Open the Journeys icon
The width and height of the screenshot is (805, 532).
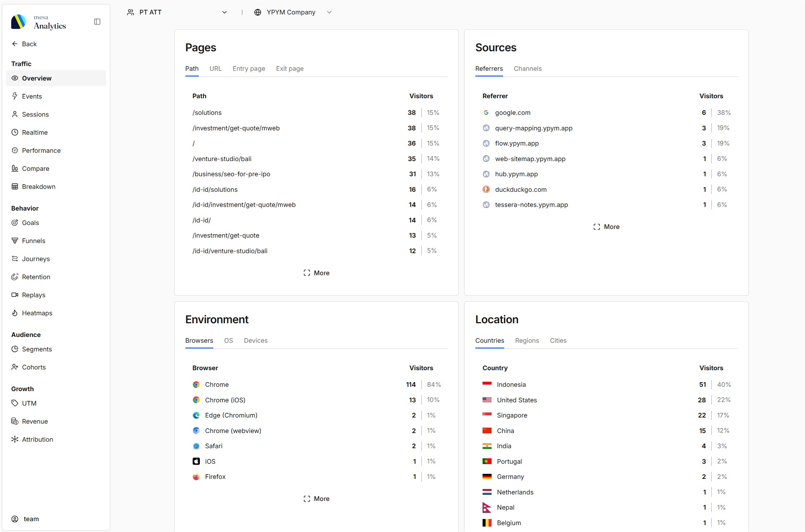click(15, 259)
